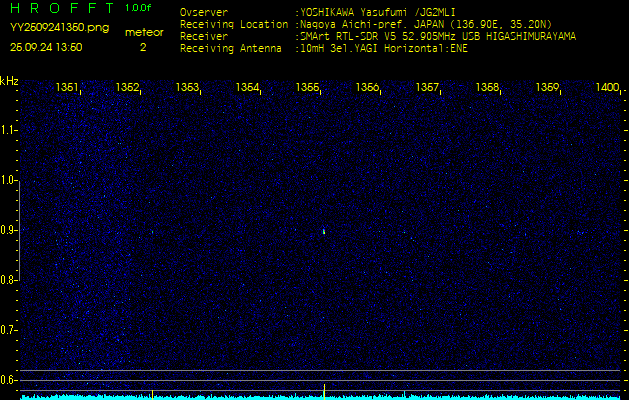Click the orange meteor echo on the spectrogram
This screenshot has width=629, height=400.
point(324,232)
